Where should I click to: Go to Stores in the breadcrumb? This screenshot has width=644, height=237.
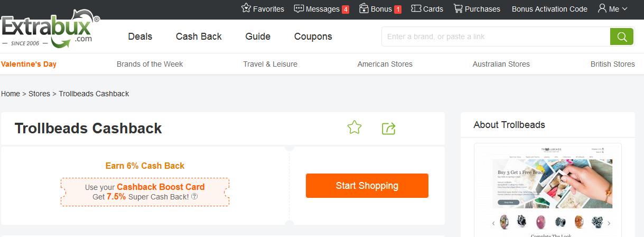point(39,94)
